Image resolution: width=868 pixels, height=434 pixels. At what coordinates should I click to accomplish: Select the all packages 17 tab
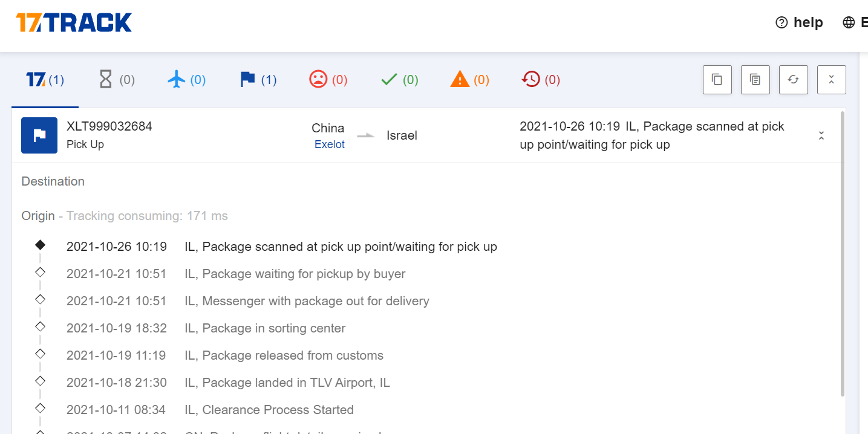coord(45,80)
